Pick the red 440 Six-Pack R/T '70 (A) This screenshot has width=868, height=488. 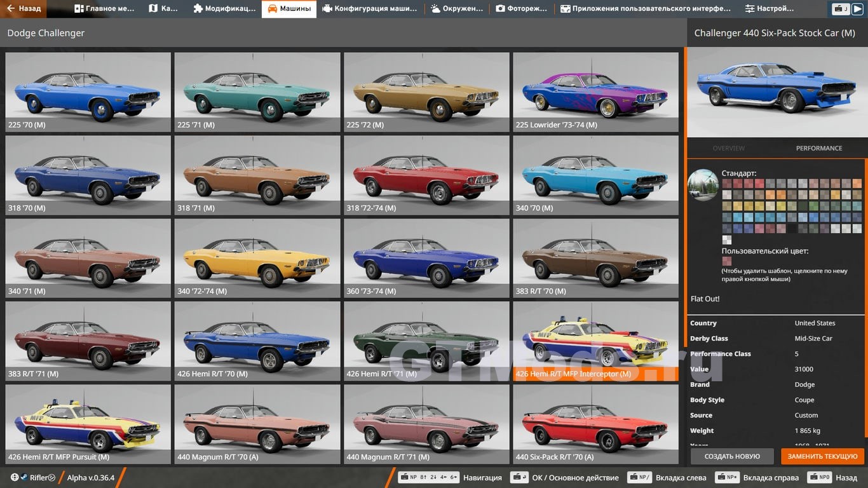coord(596,424)
